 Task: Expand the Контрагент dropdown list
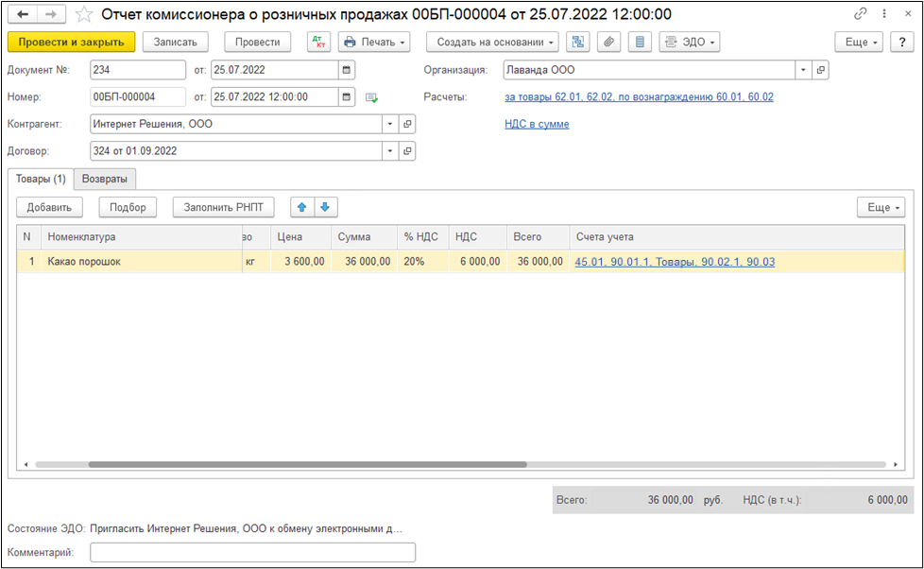click(x=389, y=124)
